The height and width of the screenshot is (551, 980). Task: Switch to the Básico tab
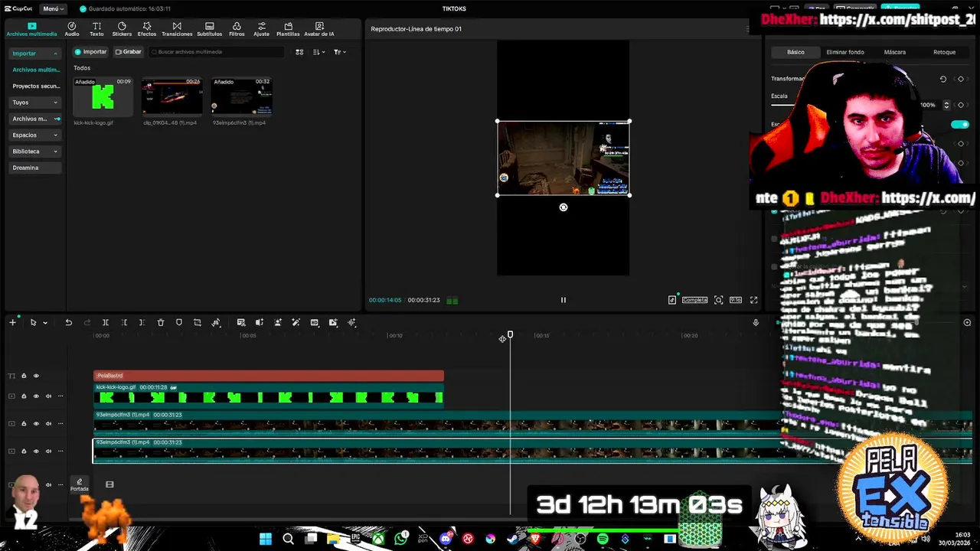click(795, 52)
